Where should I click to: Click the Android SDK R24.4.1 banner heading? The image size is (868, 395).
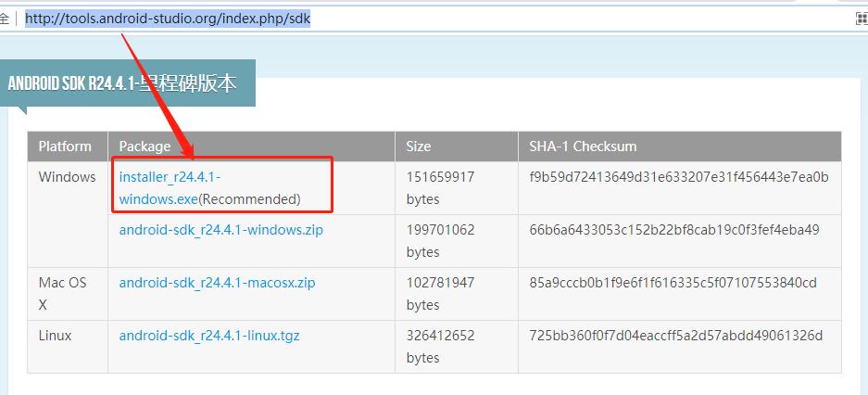point(122,83)
